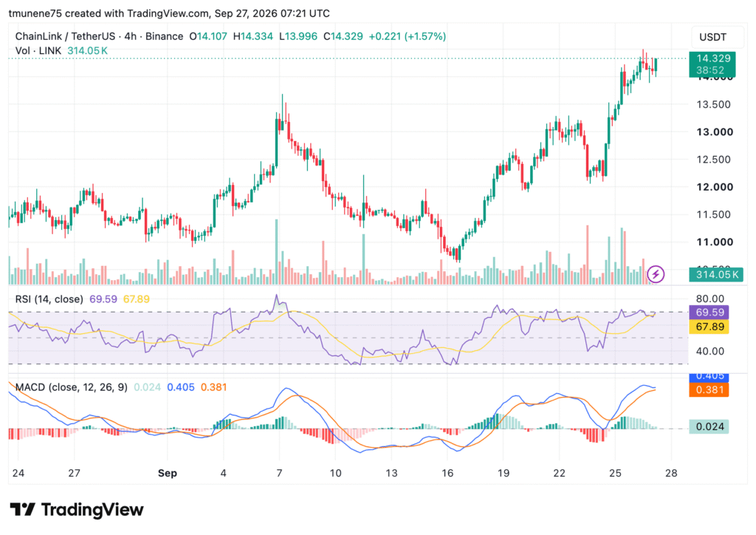Click the MACD (close, 12, 26, 9) label

72,387
